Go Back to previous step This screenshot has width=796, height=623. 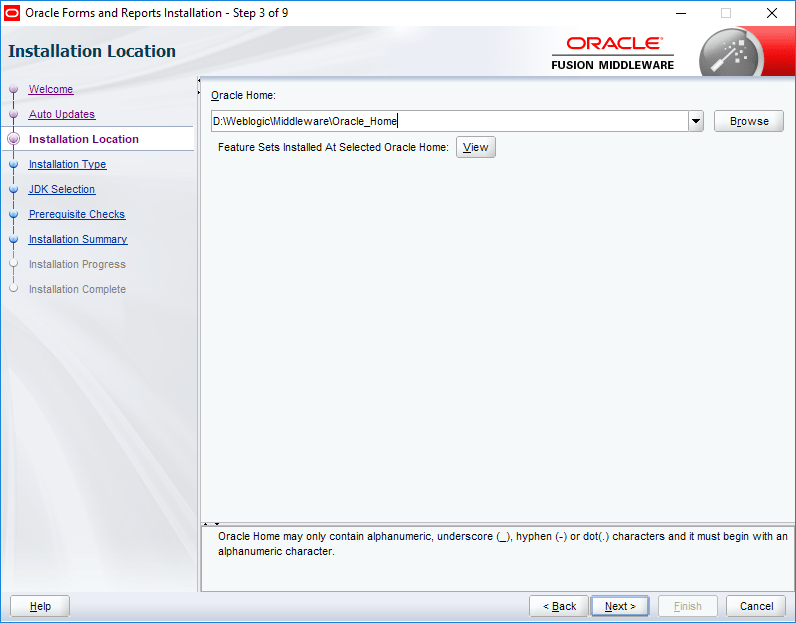(559, 606)
